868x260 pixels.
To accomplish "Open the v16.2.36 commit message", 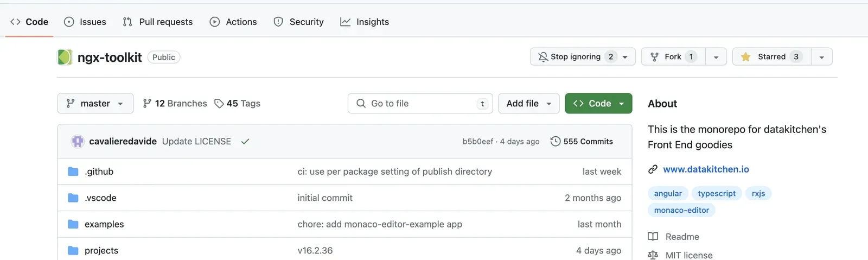I will pos(315,250).
